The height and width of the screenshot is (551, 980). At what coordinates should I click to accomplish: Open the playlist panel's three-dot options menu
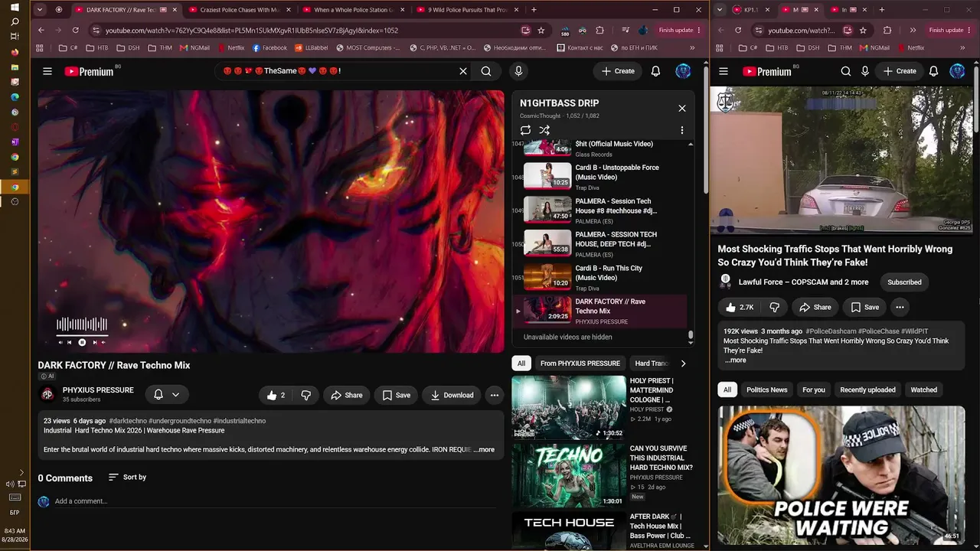682,130
